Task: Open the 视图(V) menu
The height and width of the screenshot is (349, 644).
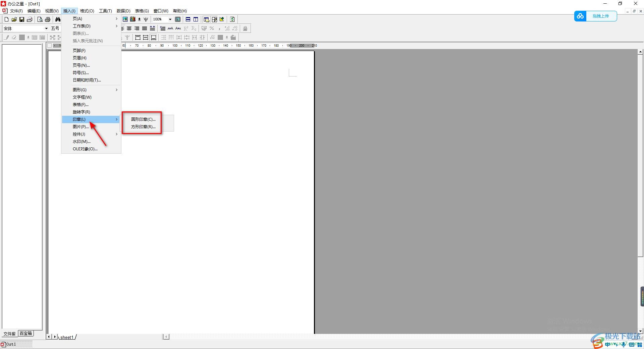Action: click(x=52, y=11)
